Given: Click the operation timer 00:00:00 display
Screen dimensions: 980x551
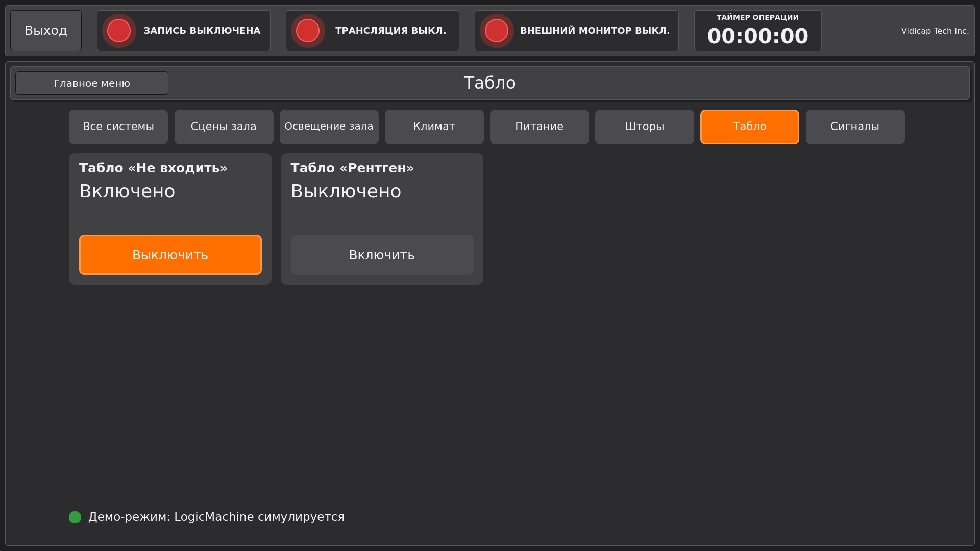Looking at the screenshot, I should pyautogui.click(x=757, y=36).
